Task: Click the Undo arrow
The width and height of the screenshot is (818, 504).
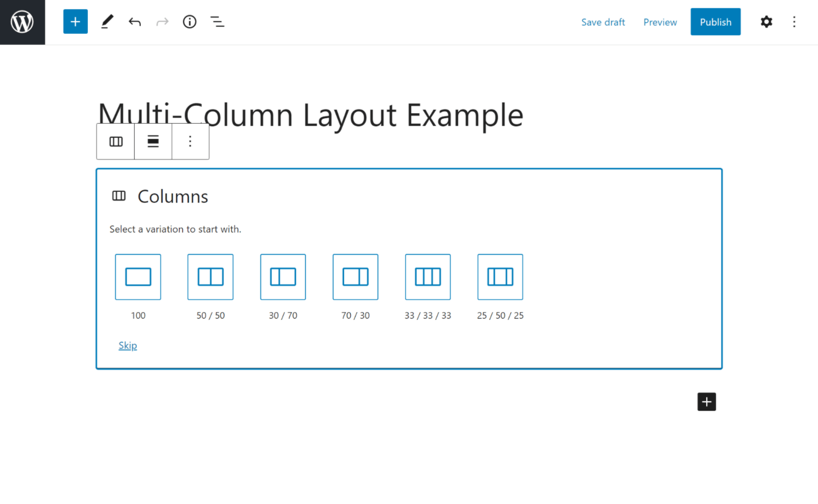Action: click(134, 21)
